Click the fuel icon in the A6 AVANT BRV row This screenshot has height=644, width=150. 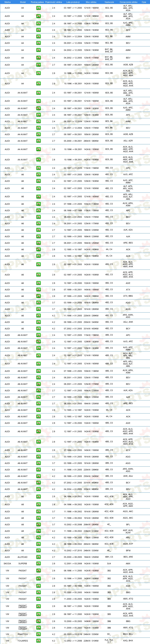point(38,489)
